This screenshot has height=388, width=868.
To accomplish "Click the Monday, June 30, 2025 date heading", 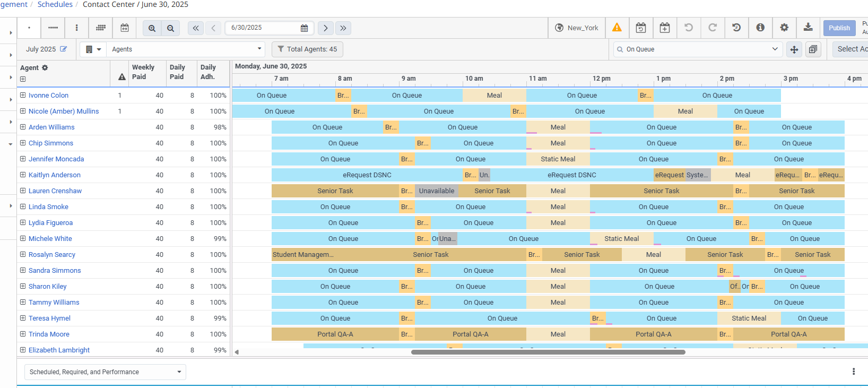I will pyautogui.click(x=271, y=66).
